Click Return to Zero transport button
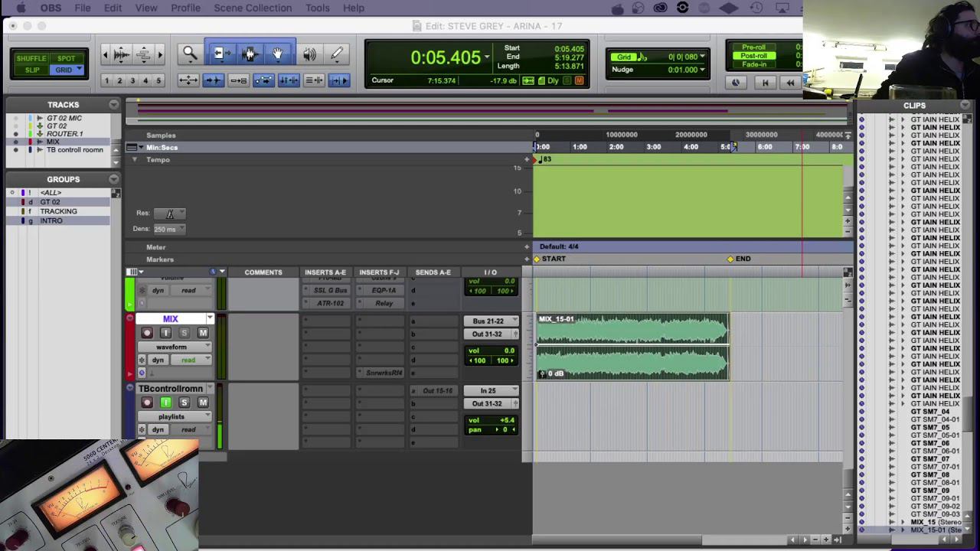 pos(765,83)
